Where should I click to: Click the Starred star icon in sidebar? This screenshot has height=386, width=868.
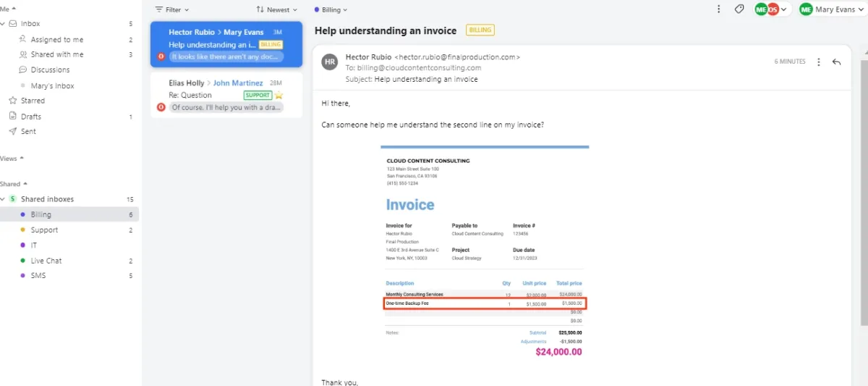pos(12,101)
